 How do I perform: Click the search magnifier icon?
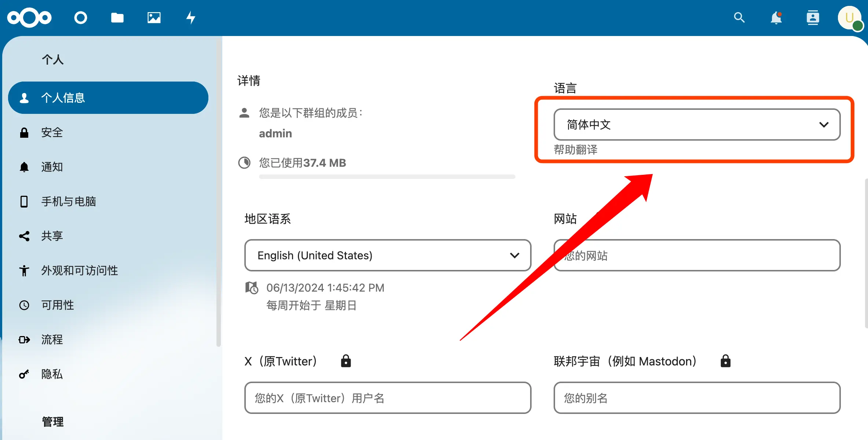(739, 18)
